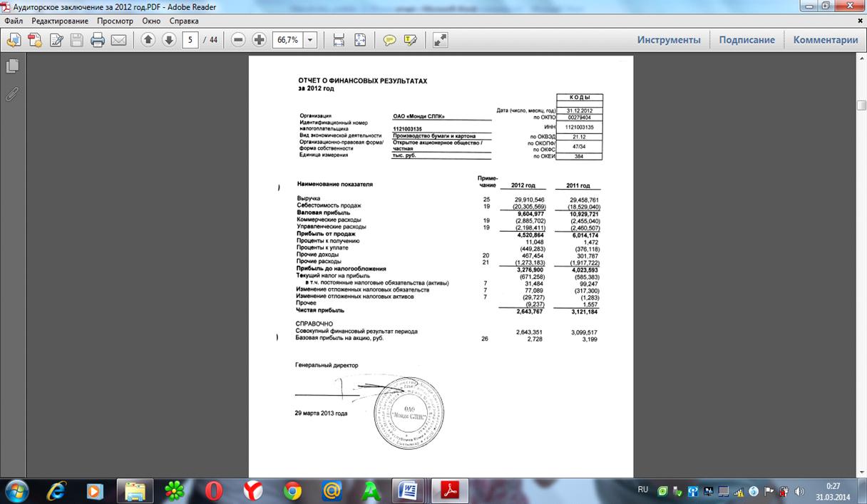This screenshot has width=867, height=504.
Task: Click the Create PDF online icon
Action: coord(34,40)
